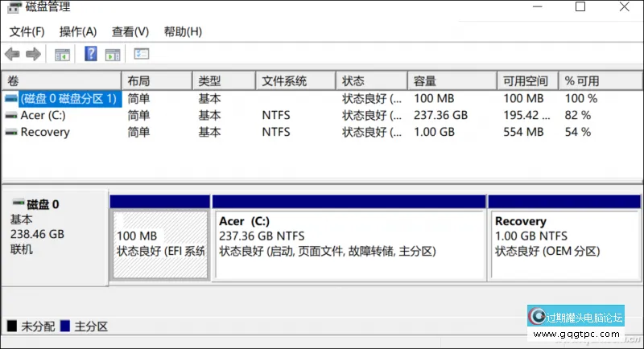Click the 237.36 GB capacity cell
Viewport: 644px width, 349px height.
pyautogui.click(x=440, y=115)
